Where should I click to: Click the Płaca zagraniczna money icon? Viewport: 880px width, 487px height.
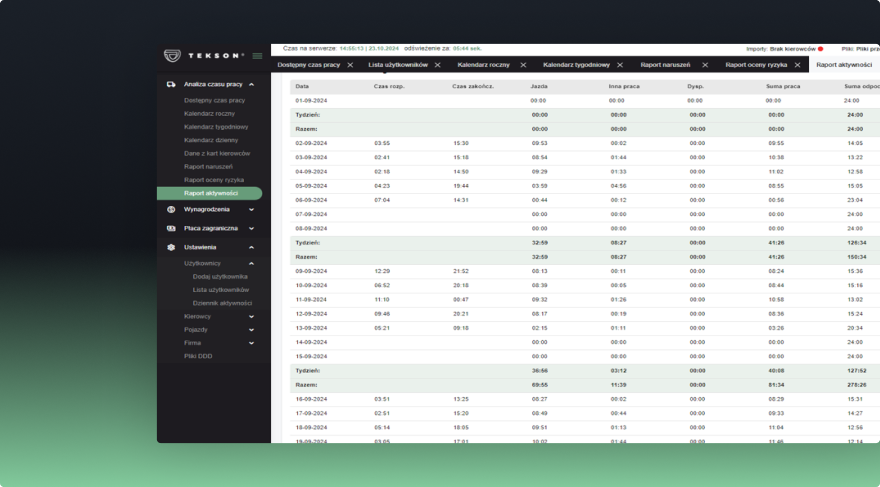point(171,228)
